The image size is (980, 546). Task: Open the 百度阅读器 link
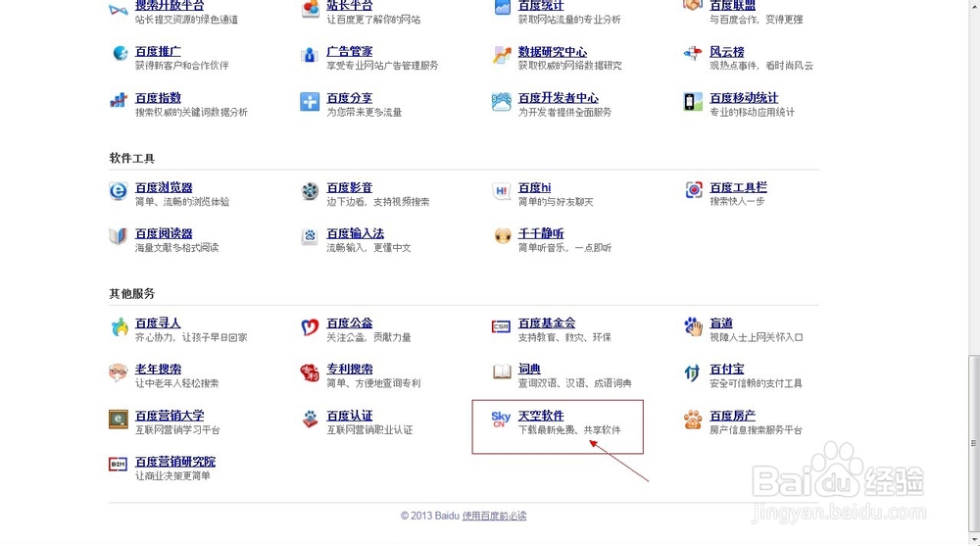164,232
